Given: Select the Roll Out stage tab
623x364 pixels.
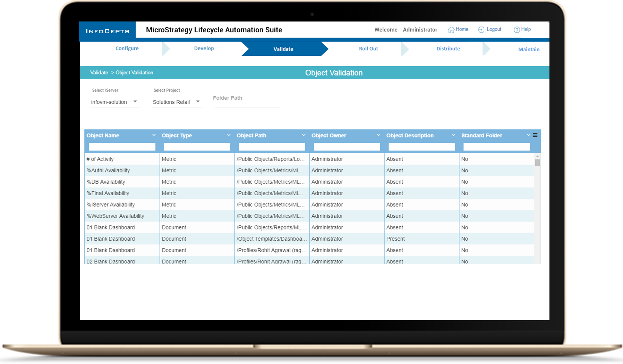Looking at the screenshot, I should click(x=368, y=49).
